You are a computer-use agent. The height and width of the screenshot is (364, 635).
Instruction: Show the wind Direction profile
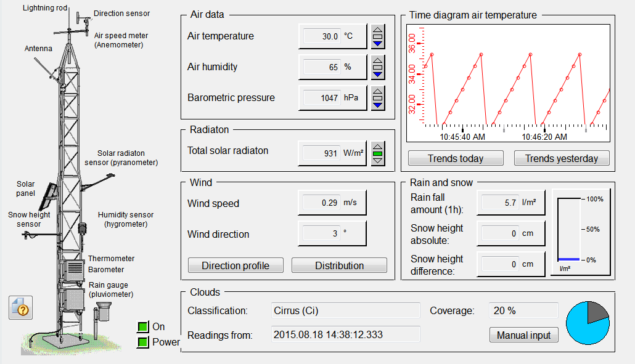click(x=236, y=265)
